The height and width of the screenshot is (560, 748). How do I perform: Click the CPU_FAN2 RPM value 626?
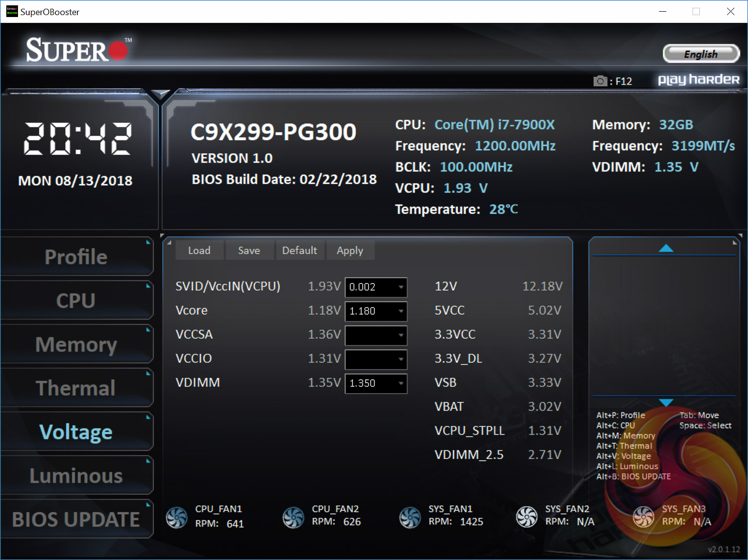[352, 522]
